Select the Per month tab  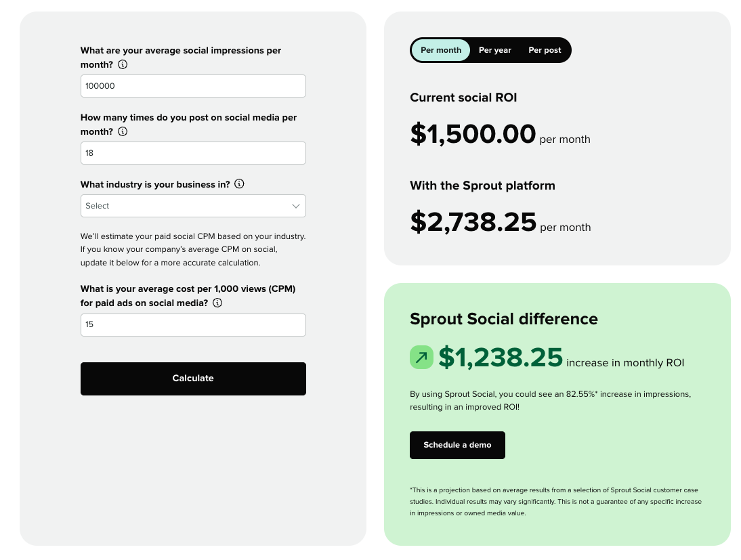pos(441,49)
